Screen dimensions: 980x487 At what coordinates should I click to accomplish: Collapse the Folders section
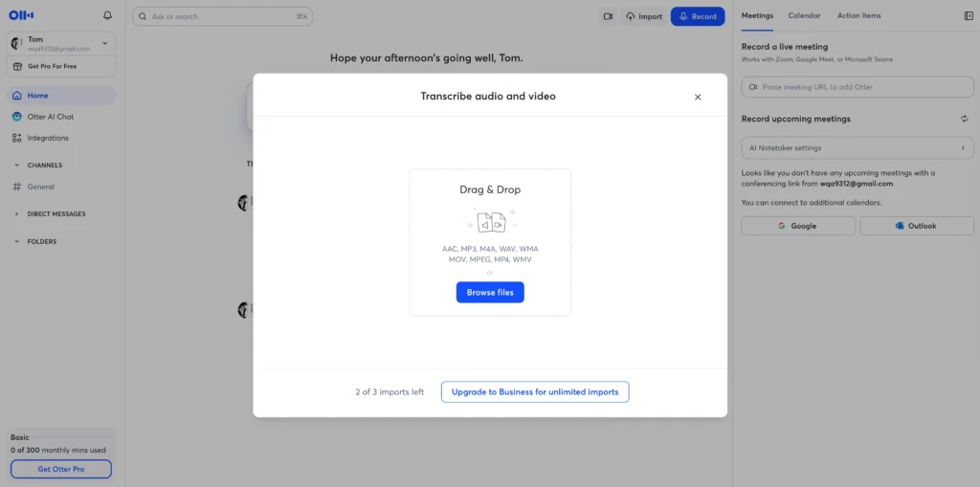[17, 241]
